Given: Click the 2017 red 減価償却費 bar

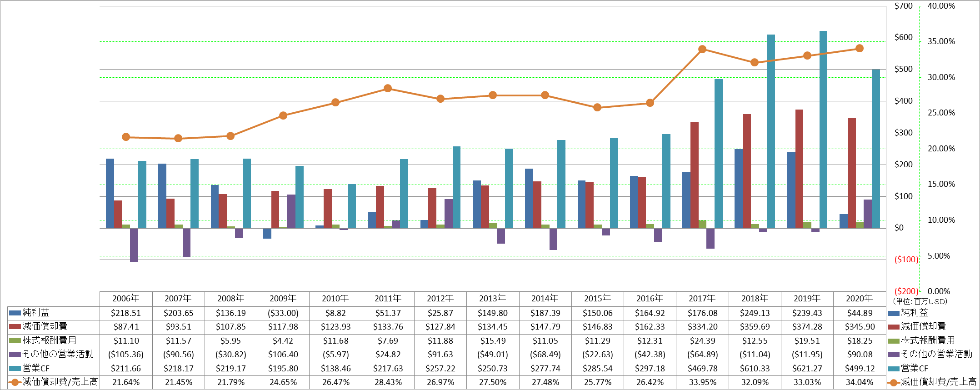Looking at the screenshot, I should 695,175.
